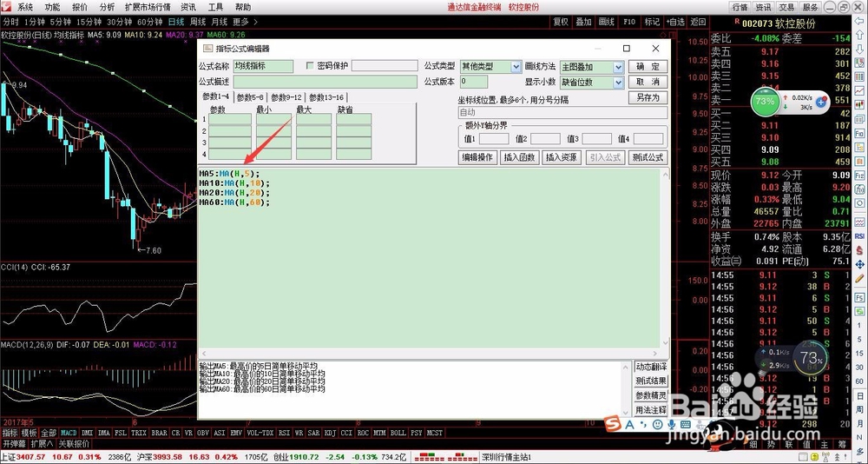The width and height of the screenshot is (868, 464).
Task: Select the MACD indicator tab
Action: [x=69, y=433]
